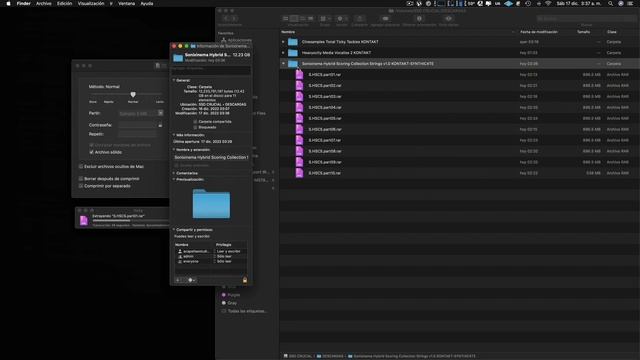640x360 pixels.
Task: Sort by the Clase column header
Action: (x=612, y=32)
